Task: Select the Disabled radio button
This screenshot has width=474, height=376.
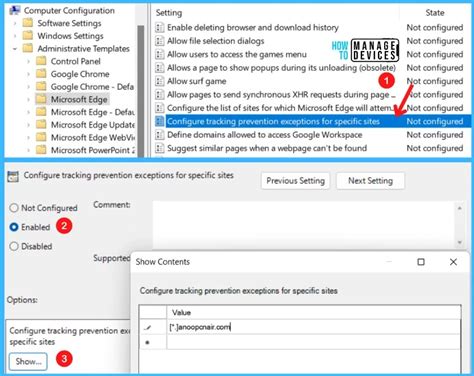Action: click(x=14, y=246)
